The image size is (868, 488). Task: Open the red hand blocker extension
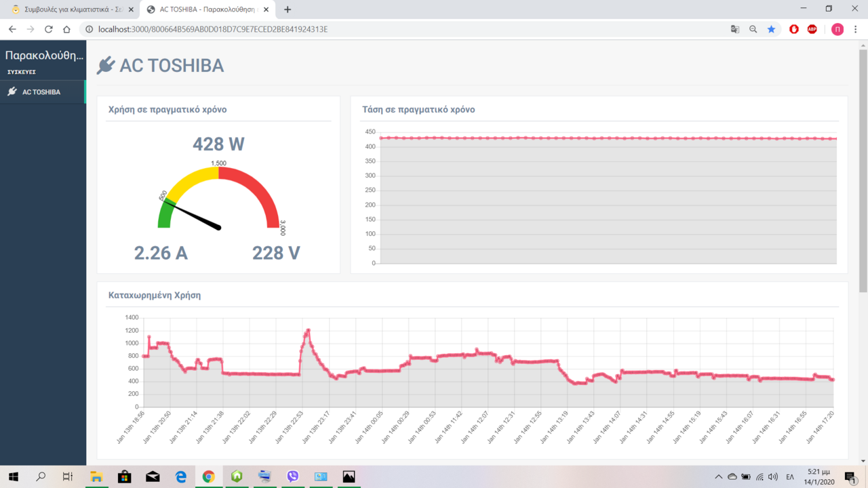coord(794,29)
